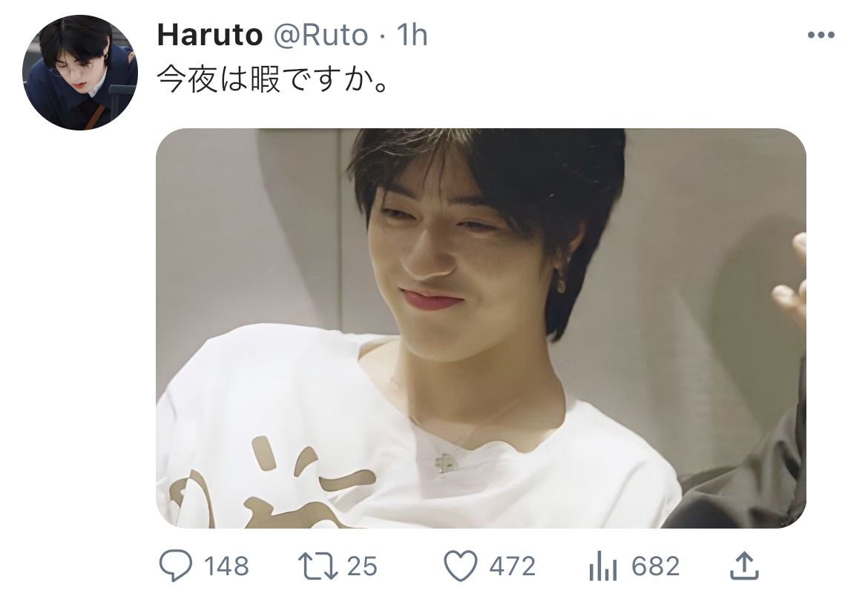Image resolution: width=868 pixels, height=599 pixels.
Task: Click the reply speech bubble icon
Action: click(x=176, y=566)
